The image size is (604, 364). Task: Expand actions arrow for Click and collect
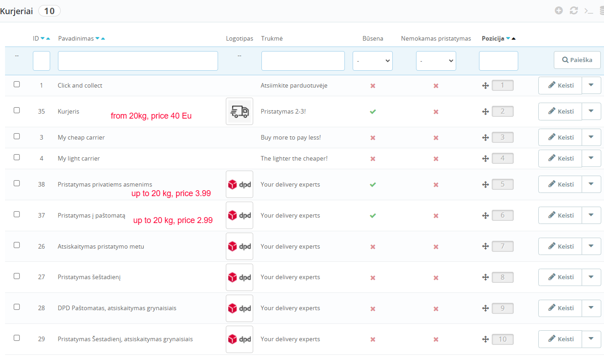tap(592, 85)
